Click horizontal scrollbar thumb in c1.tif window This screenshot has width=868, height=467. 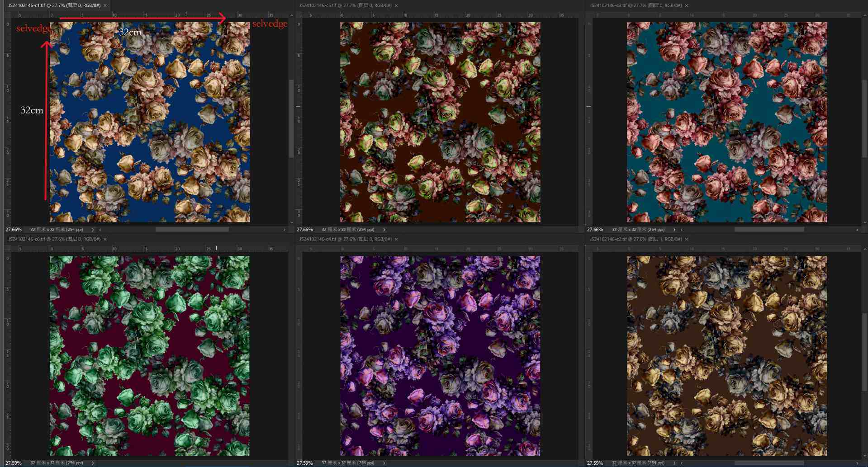(192, 230)
